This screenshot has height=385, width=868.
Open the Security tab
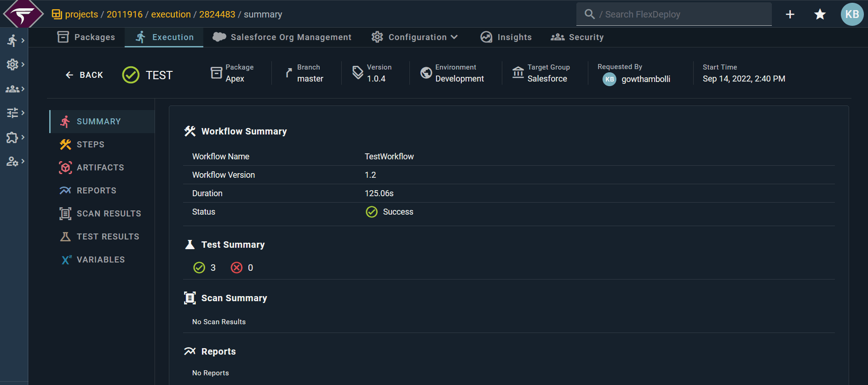click(x=577, y=37)
